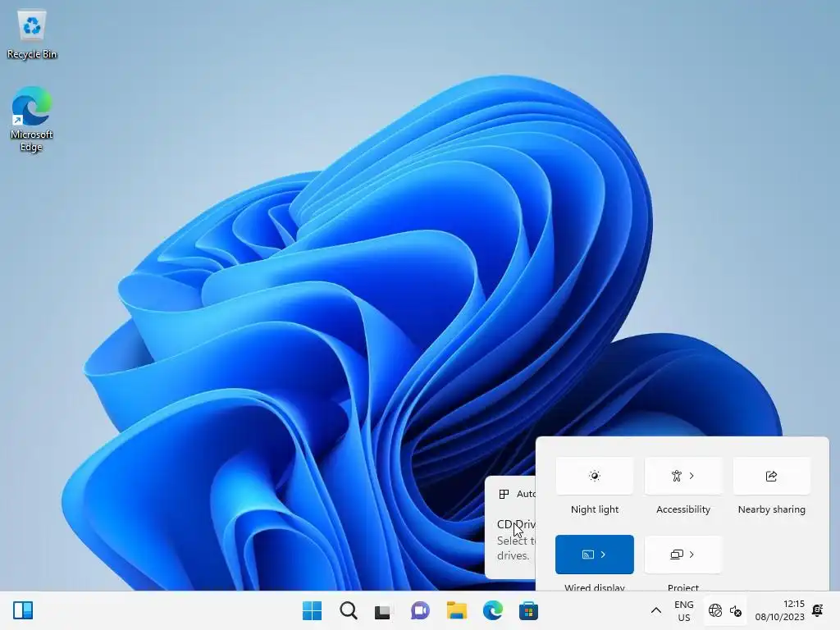Open the Windows Start menu
Screen dimensions: 840x630
coord(312,610)
